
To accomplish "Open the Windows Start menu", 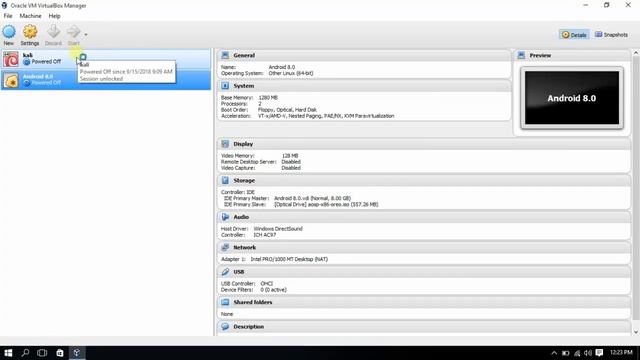I will 8,353.
